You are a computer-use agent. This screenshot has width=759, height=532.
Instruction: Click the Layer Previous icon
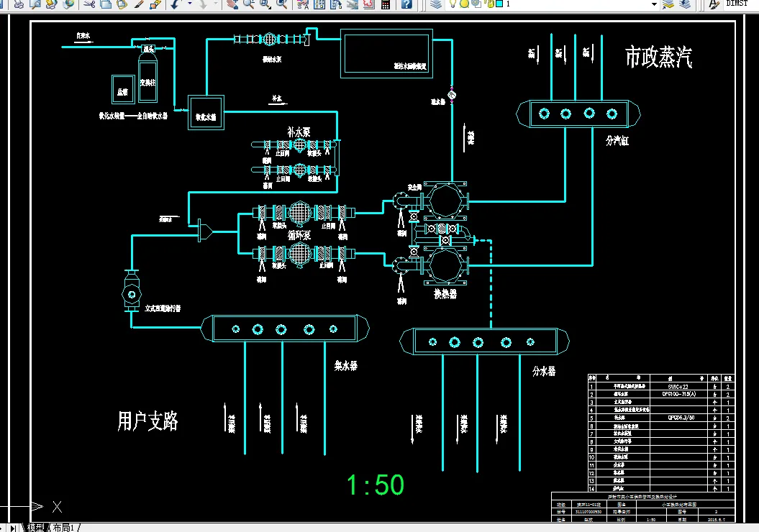click(x=684, y=4)
